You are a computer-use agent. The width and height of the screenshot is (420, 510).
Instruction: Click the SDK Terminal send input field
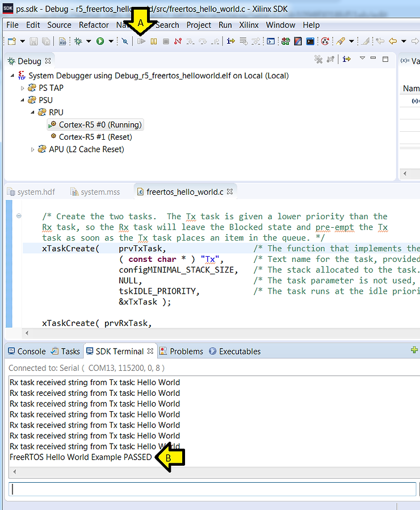(x=212, y=489)
